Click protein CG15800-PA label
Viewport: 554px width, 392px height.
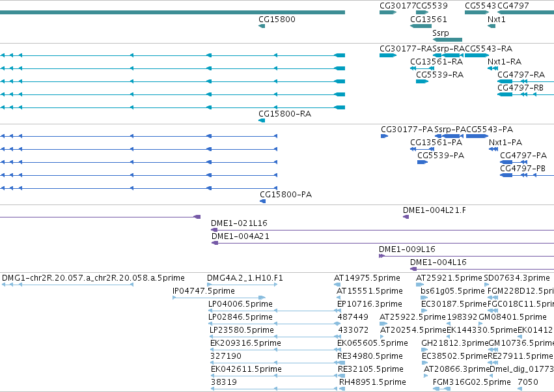(x=286, y=195)
